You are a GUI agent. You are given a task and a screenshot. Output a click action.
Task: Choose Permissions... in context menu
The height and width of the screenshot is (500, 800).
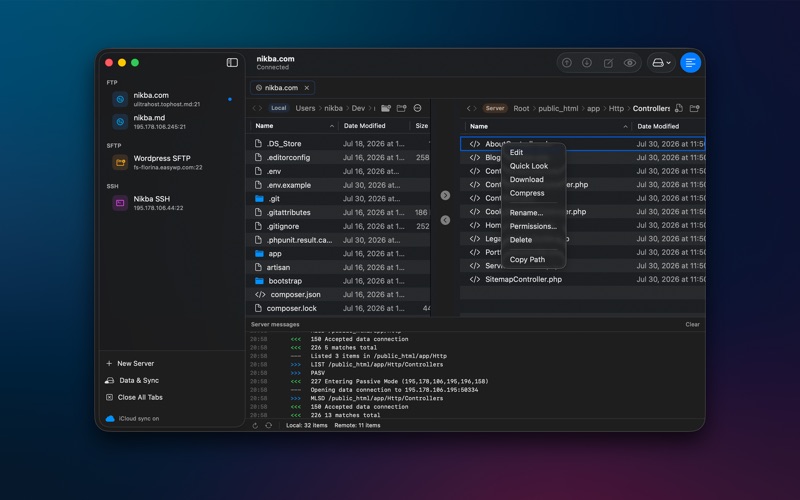click(533, 226)
